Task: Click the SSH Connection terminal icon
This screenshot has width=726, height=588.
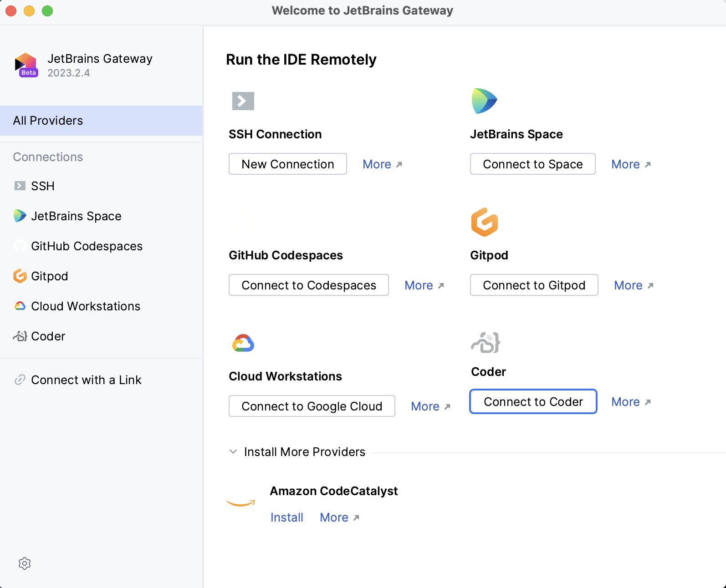Action: (243, 101)
